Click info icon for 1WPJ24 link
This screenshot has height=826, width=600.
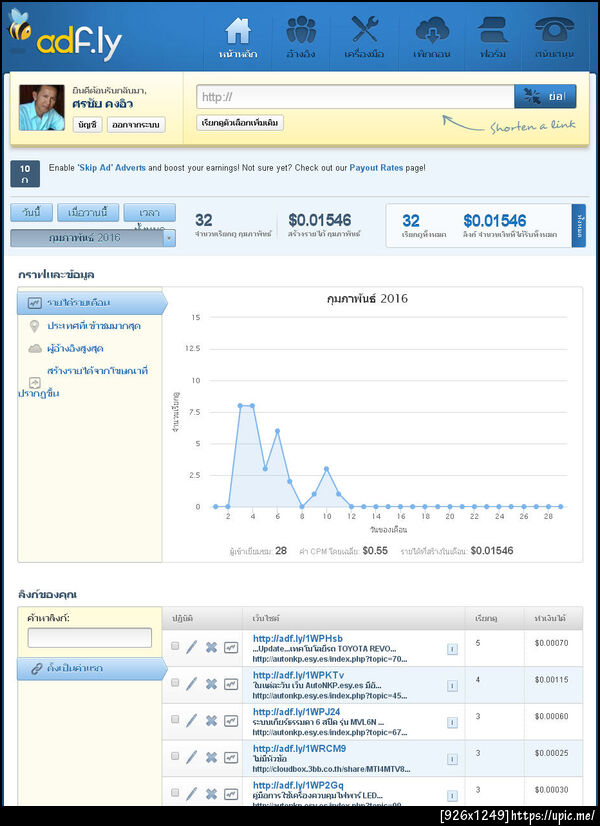tap(452, 722)
